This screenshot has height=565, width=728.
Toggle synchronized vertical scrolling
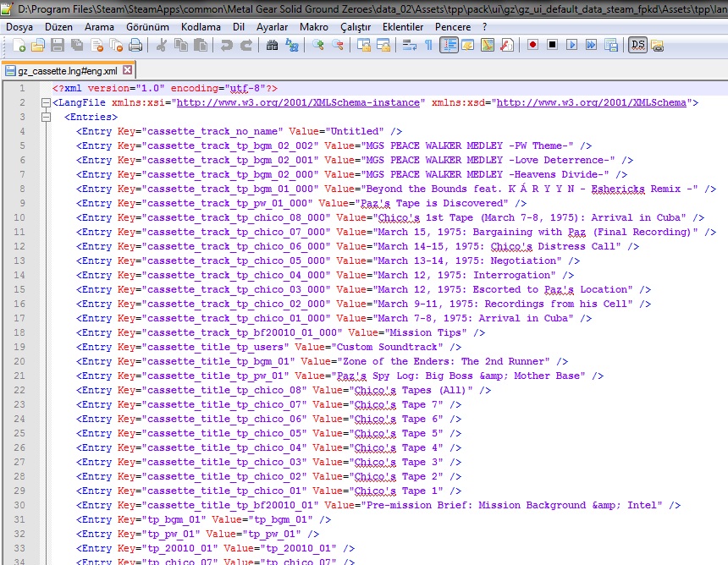click(363, 45)
